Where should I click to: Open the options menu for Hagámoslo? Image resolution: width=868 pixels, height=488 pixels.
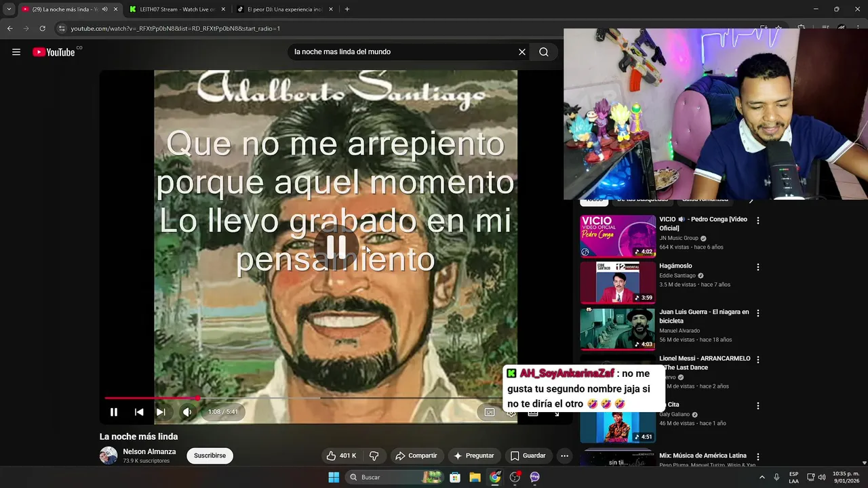(758, 267)
